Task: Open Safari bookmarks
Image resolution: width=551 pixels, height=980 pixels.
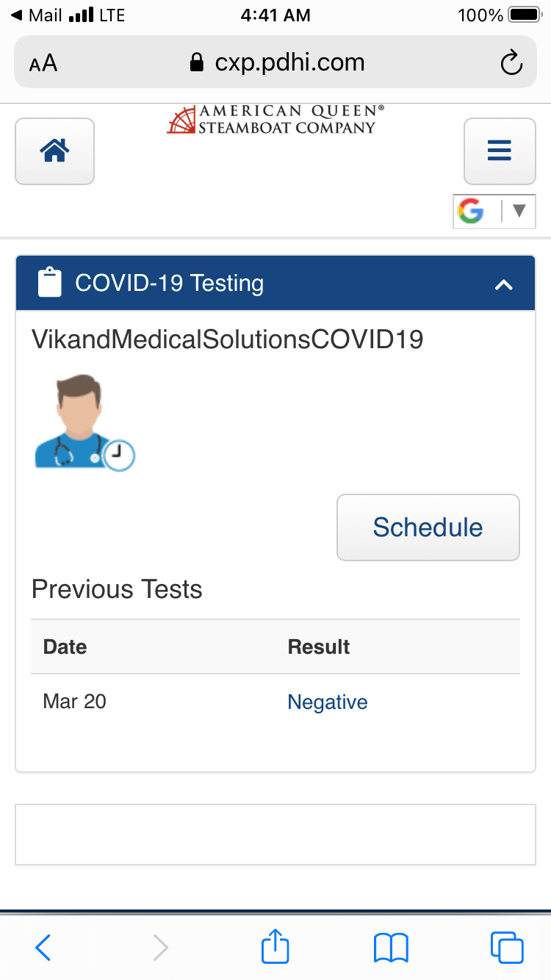Action: click(391, 947)
